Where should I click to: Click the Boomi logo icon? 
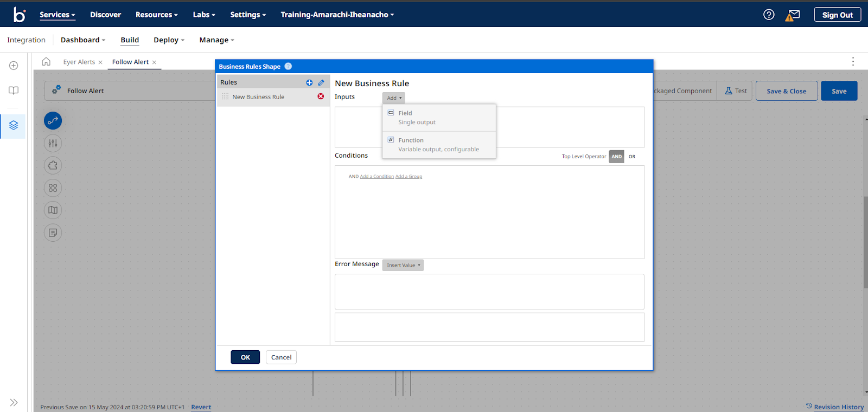(x=20, y=15)
